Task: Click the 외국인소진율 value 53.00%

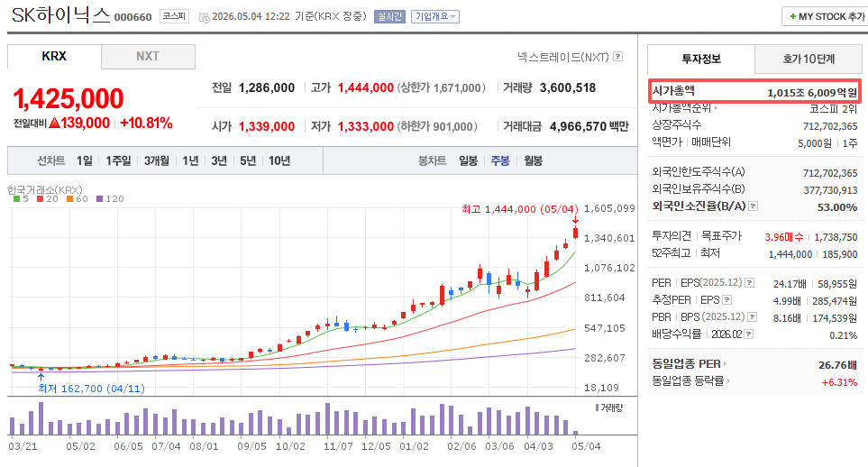Action: pos(837,207)
